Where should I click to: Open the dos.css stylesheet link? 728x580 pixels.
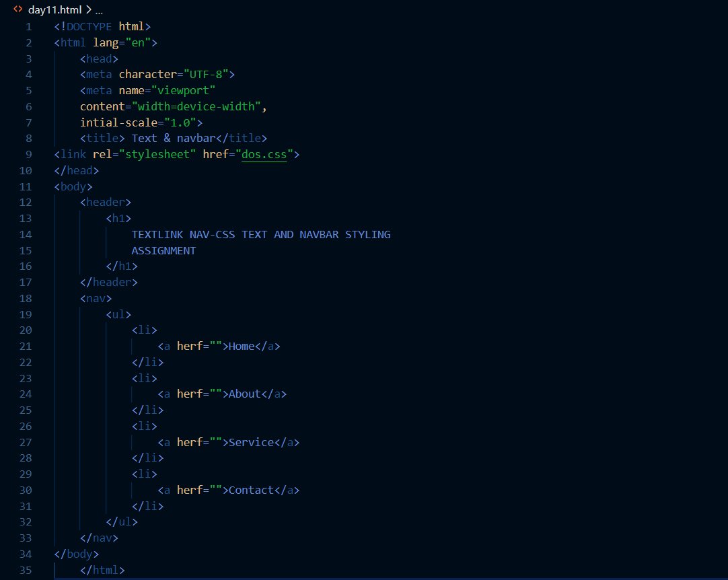click(264, 155)
